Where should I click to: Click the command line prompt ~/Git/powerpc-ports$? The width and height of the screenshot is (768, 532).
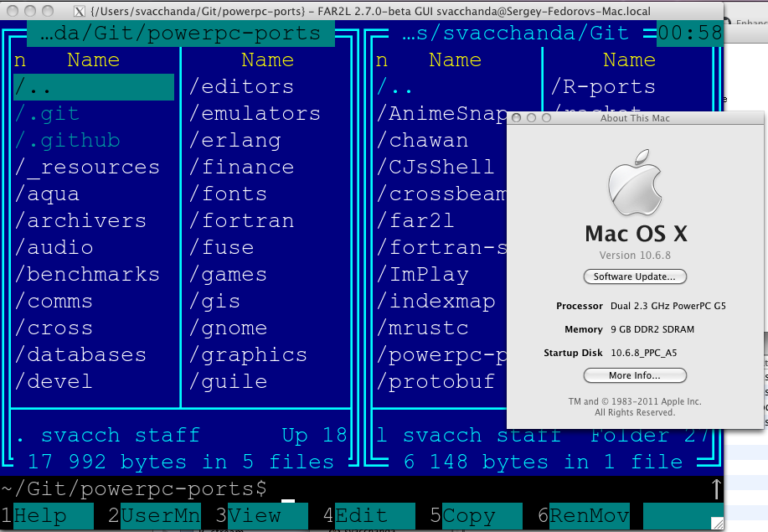(x=134, y=489)
